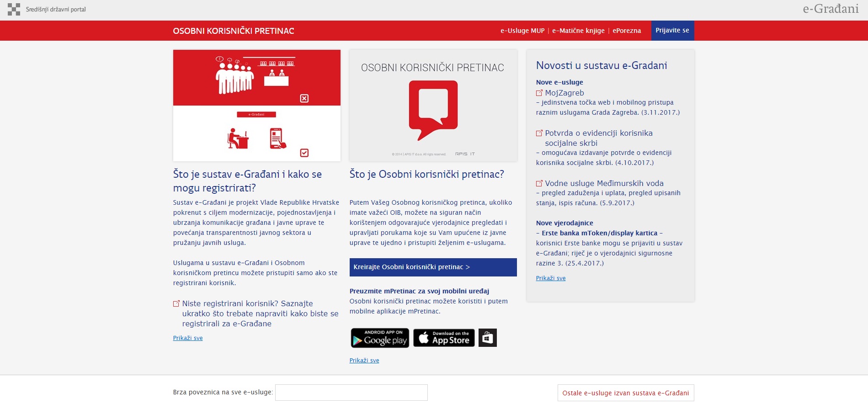Click Kreirajte Osobni korisnički pretinac button
This screenshot has width=868, height=409.
point(433,267)
